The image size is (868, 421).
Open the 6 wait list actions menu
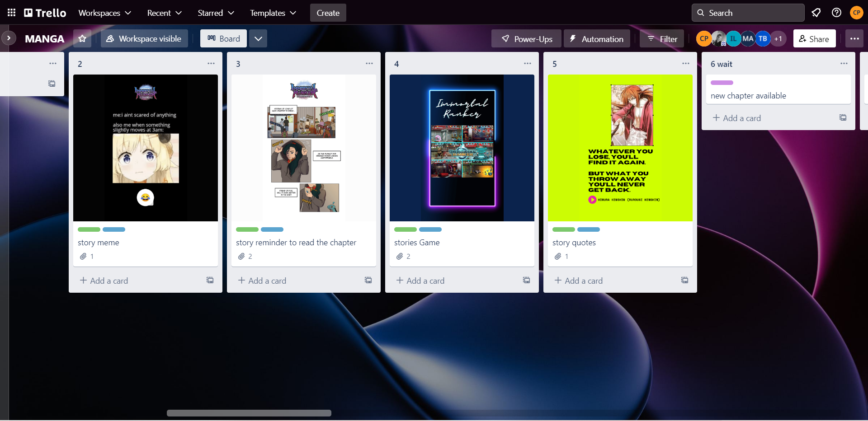pyautogui.click(x=844, y=64)
